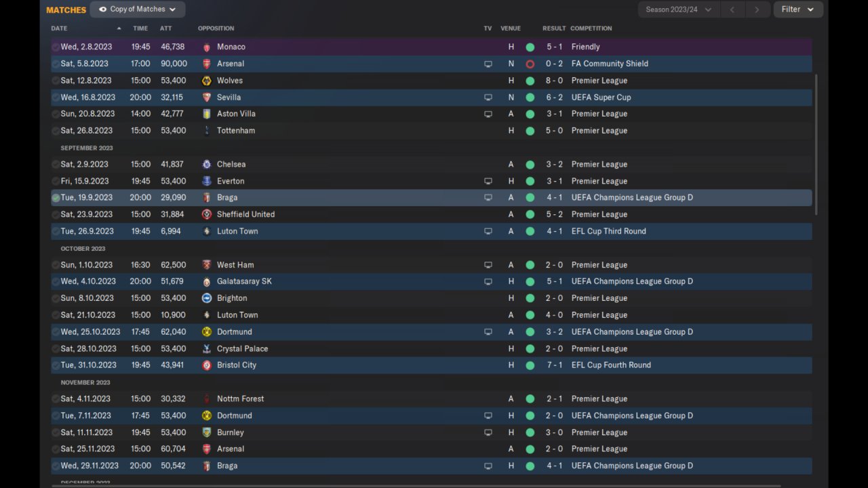Tick the selection circle for the Monaco friendly

(x=56, y=47)
